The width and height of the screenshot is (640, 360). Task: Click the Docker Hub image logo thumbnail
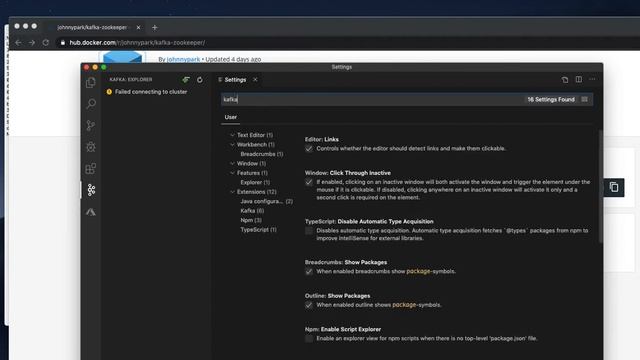point(122,57)
